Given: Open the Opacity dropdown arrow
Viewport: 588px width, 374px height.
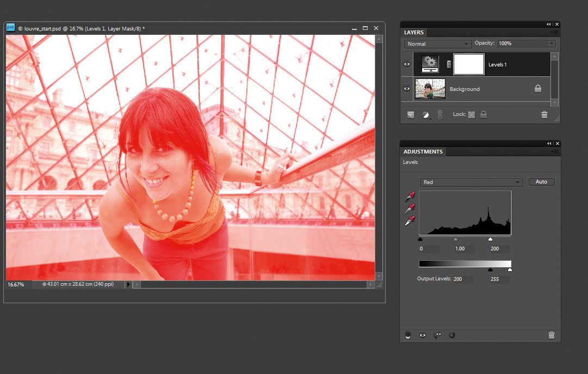Looking at the screenshot, I should point(551,44).
